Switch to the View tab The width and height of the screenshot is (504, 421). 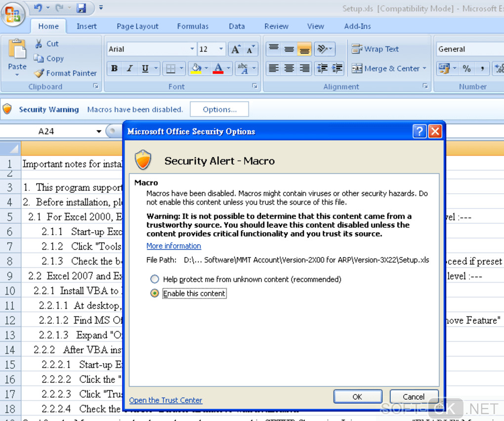[316, 26]
